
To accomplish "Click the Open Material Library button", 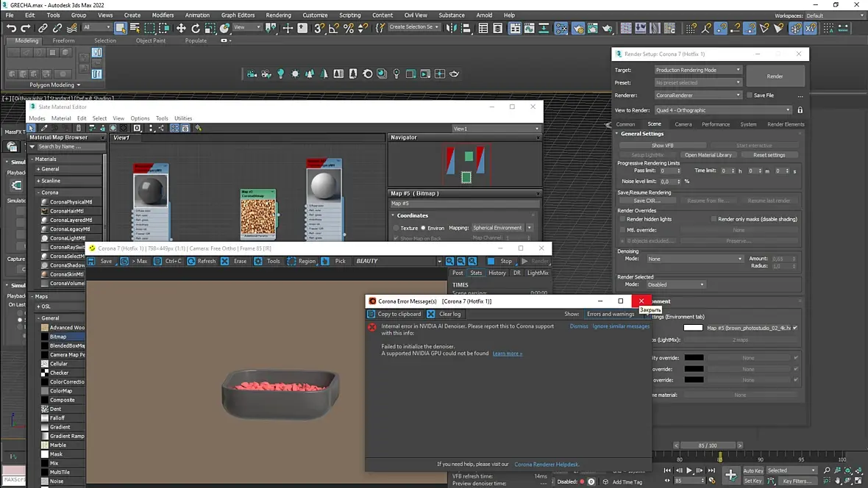I will (x=708, y=155).
